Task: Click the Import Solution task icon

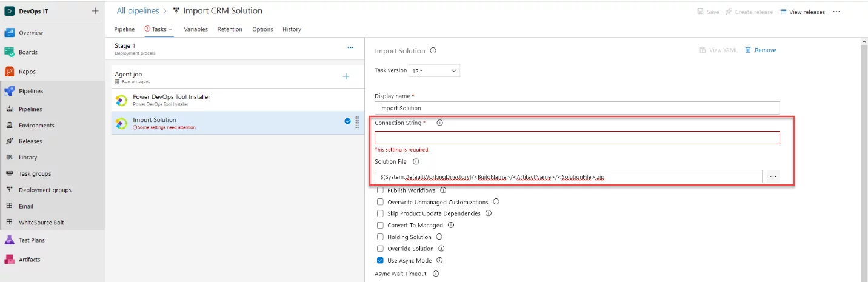Action: coord(121,123)
